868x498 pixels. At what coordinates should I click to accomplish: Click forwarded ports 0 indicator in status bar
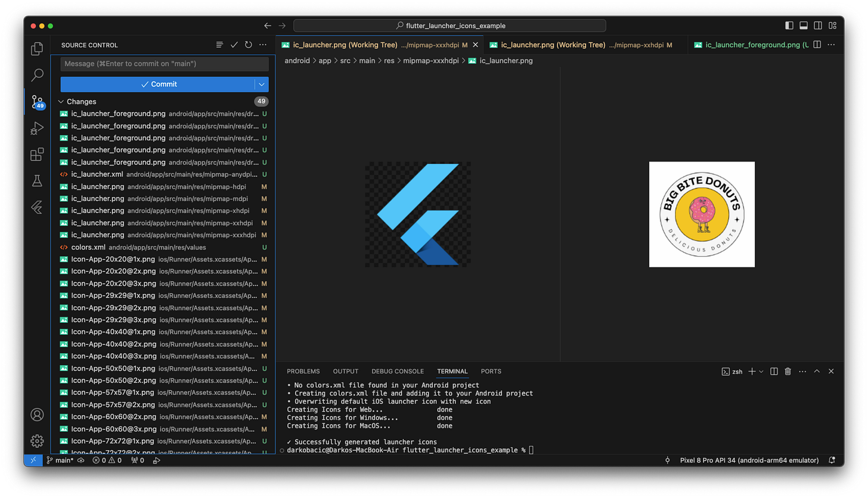(x=138, y=460)
